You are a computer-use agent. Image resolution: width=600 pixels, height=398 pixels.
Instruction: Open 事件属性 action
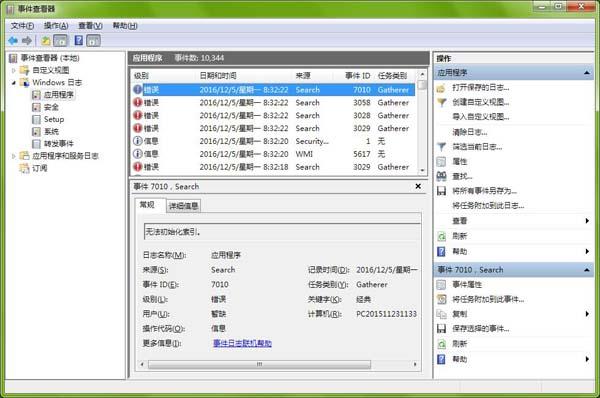click(x=467, y=284)
